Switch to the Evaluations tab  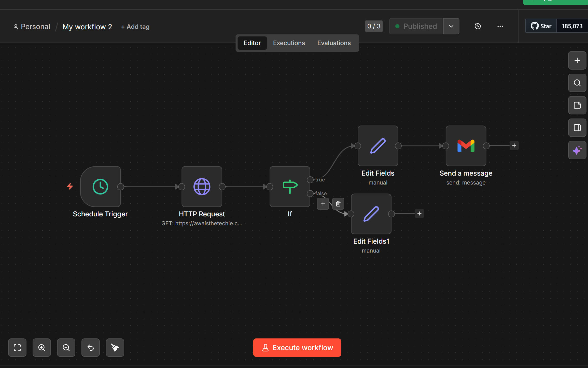click(x=334, y=43)
